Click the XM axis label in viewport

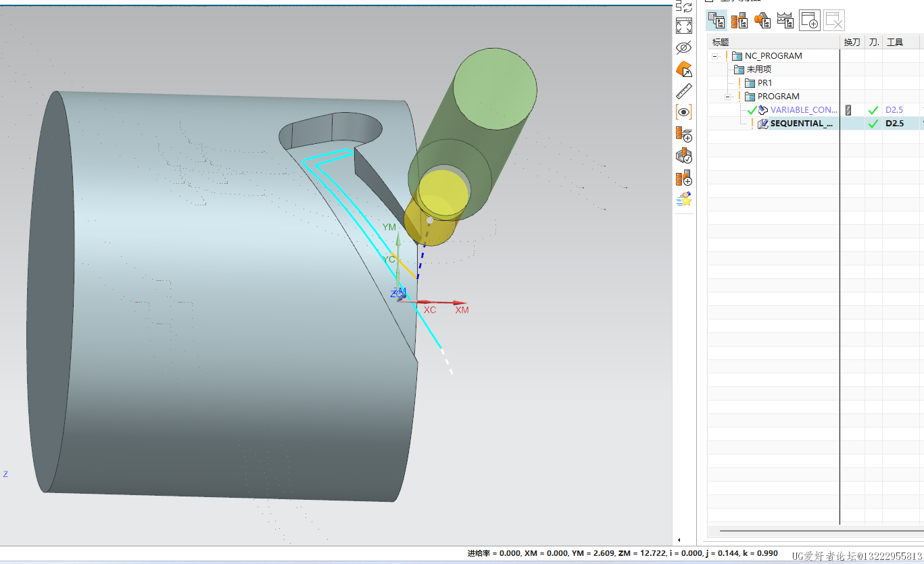[x=462, y=310]
